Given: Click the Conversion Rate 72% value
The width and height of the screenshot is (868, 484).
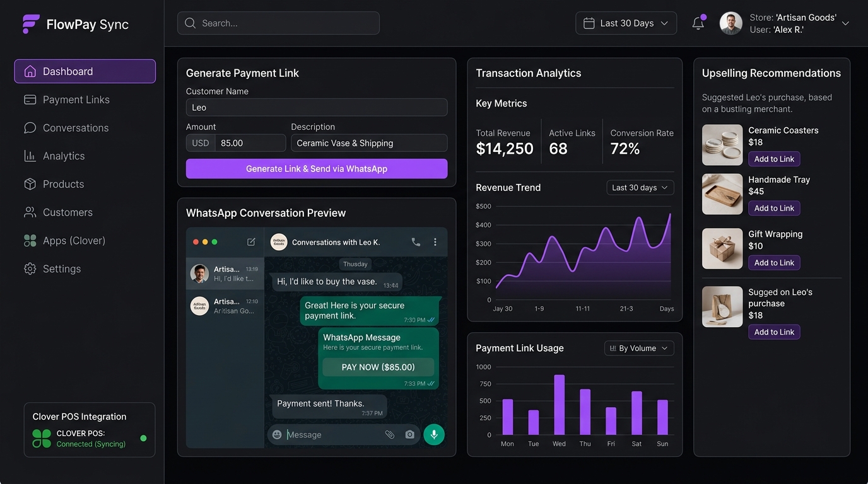Looking at the screenshot, I should tap(625, 149).
